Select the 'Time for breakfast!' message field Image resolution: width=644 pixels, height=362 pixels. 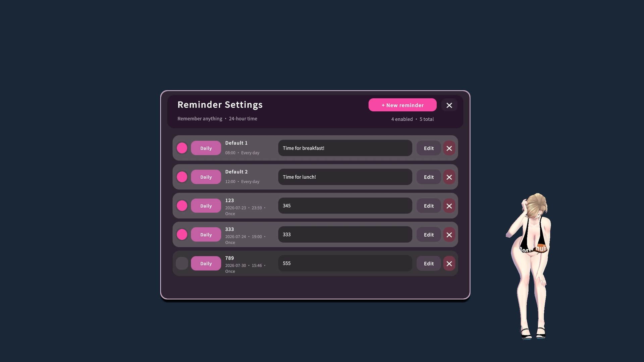click(x=345, y=148)
